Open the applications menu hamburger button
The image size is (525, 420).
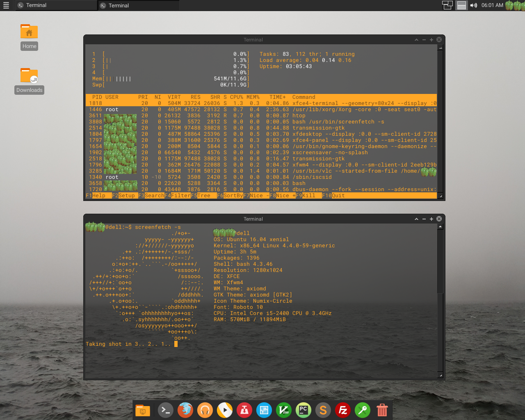tap(6, 5)
